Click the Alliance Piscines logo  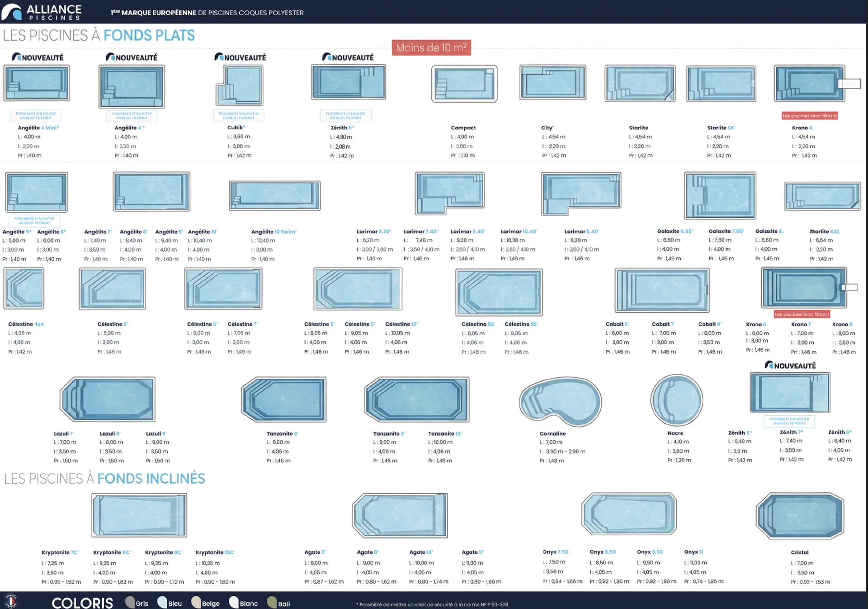click(42, 12)
